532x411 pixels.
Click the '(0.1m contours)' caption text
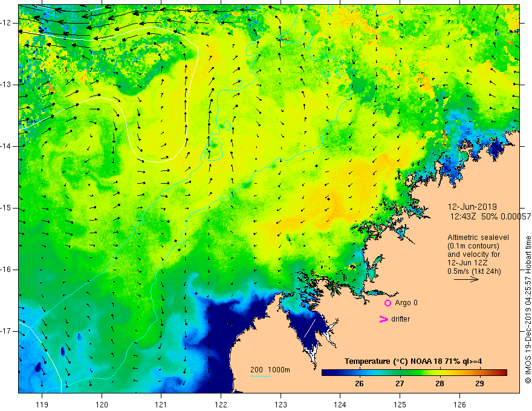pos(473,246)
